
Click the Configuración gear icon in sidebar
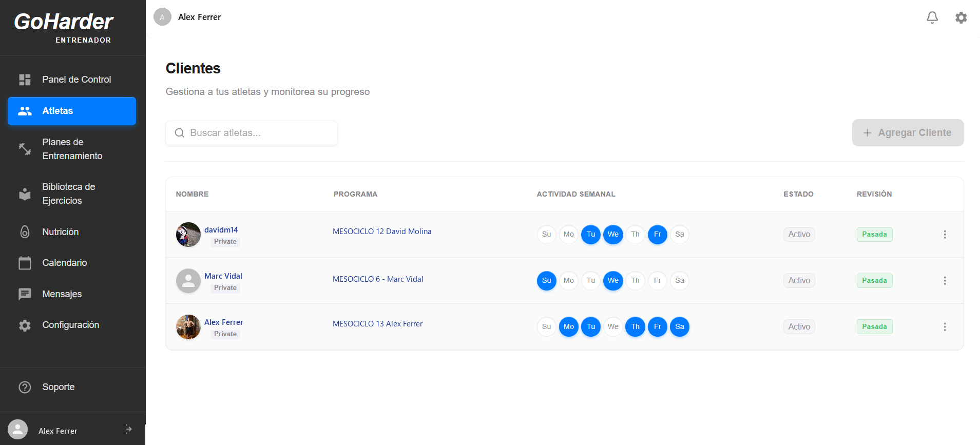(25, 325)
